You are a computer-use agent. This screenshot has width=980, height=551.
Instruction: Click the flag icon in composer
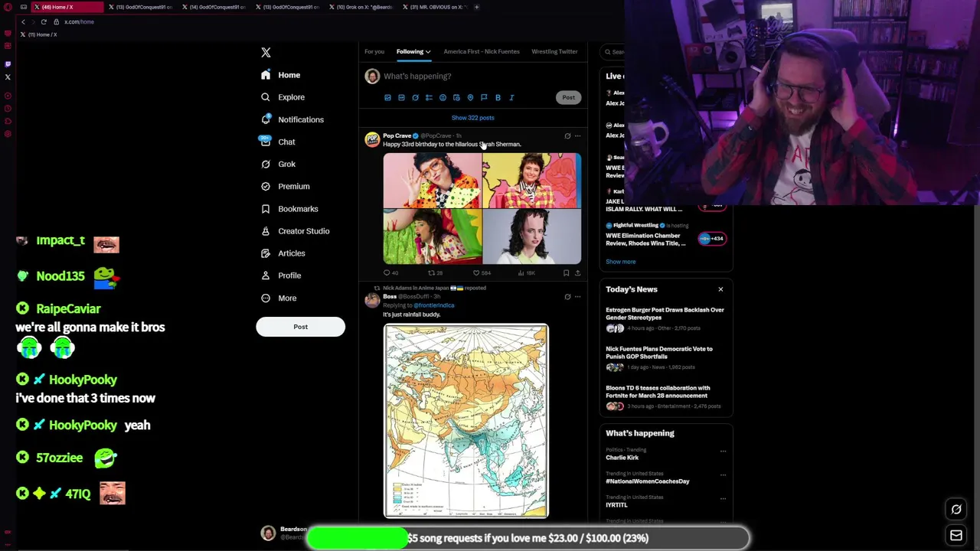tap(484, 98)
